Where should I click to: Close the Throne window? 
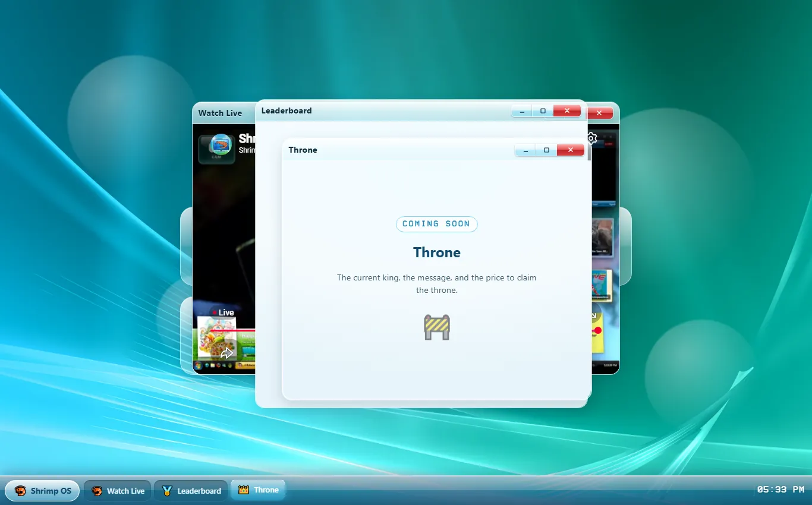(x=571, y=150)
